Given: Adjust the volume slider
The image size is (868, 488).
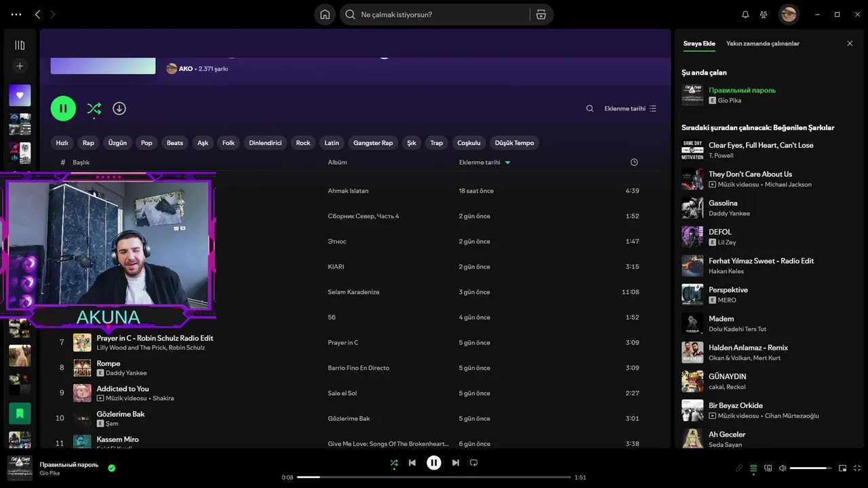Looking at the screenshot, I should point(811,468).
